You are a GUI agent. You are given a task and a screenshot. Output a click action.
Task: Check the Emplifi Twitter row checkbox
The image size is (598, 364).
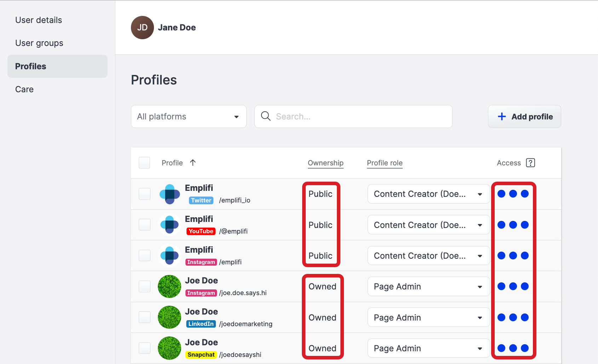[x=144, y=194]
